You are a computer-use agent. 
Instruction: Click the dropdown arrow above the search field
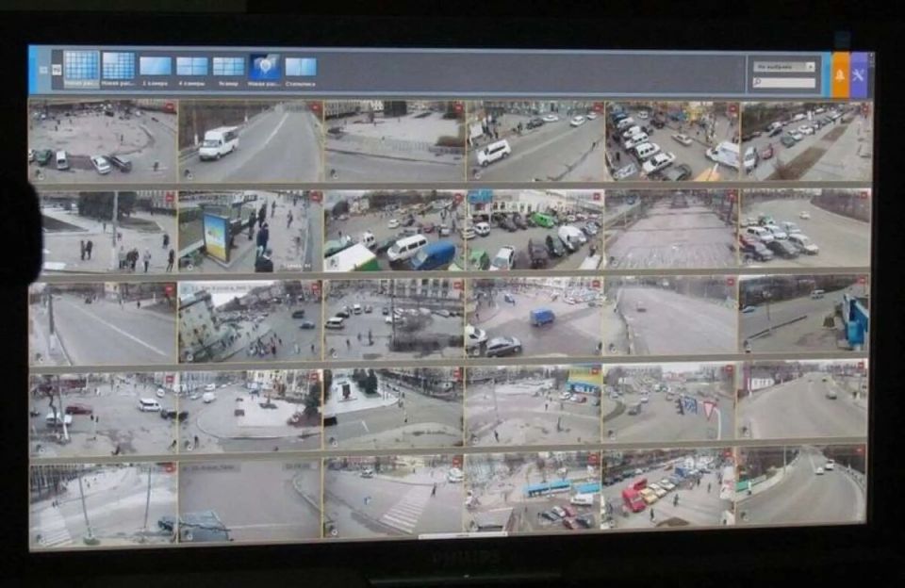[810, 67]
